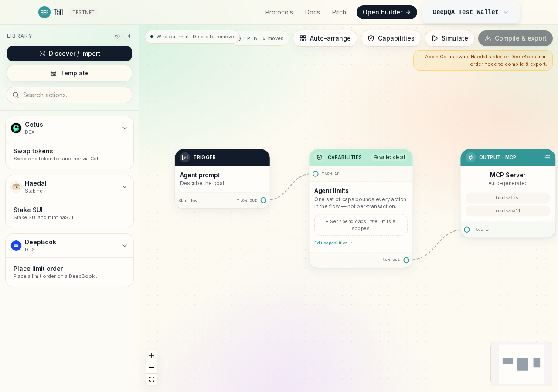This screenshot has height=392, width=558.
Task: Click the MCP output node settings icon
Action: [548, 157]
